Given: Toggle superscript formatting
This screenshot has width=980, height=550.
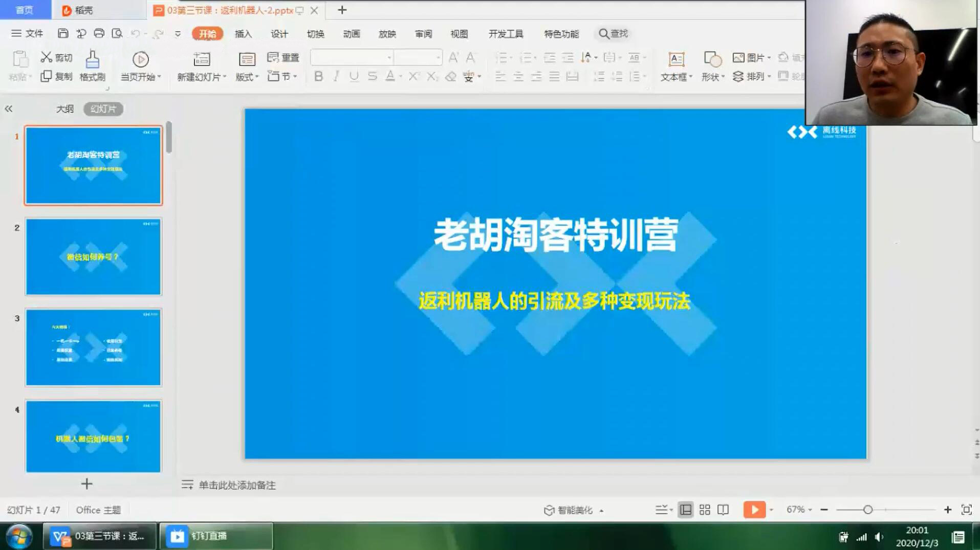Looking at the screenshot, I should pos(413,76).
